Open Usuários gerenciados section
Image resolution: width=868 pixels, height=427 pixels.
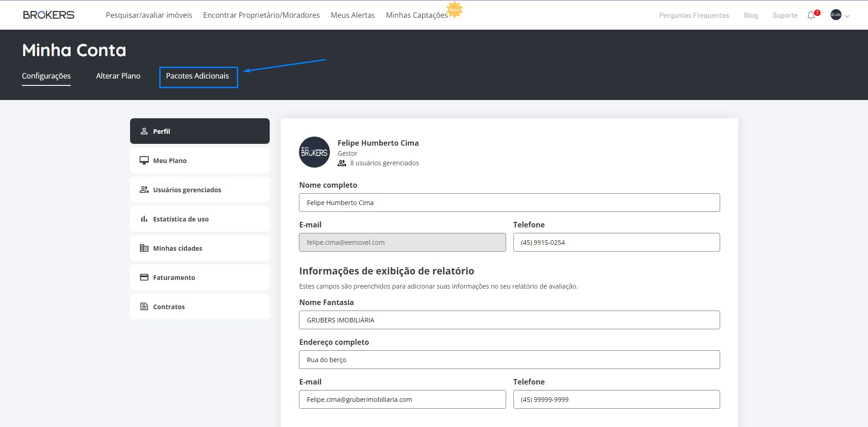pyautogui.click(x=200, y=190)
